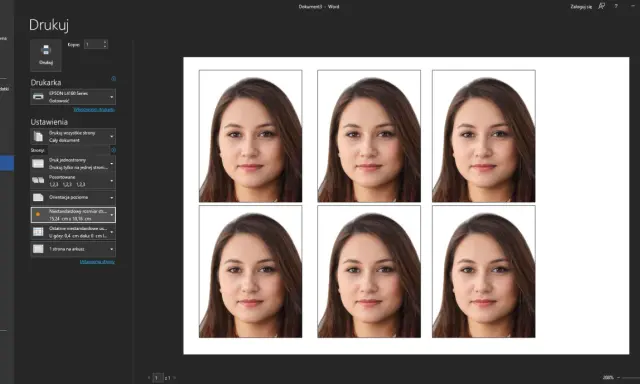Image resolution: width=640 pixels, height=384 pixels.
Task: Open the EPSON printer selection dropdown
Action: (73, 97)
